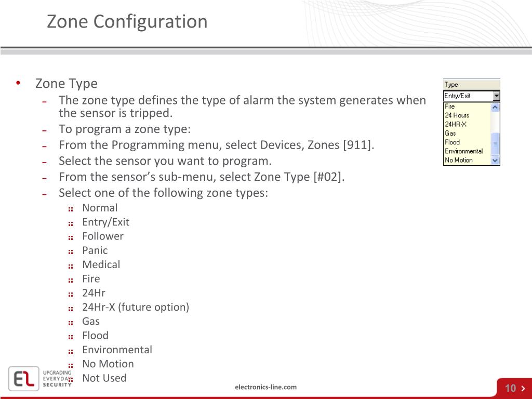Click the Zone Configuration slide title

[x=127, y=22]
